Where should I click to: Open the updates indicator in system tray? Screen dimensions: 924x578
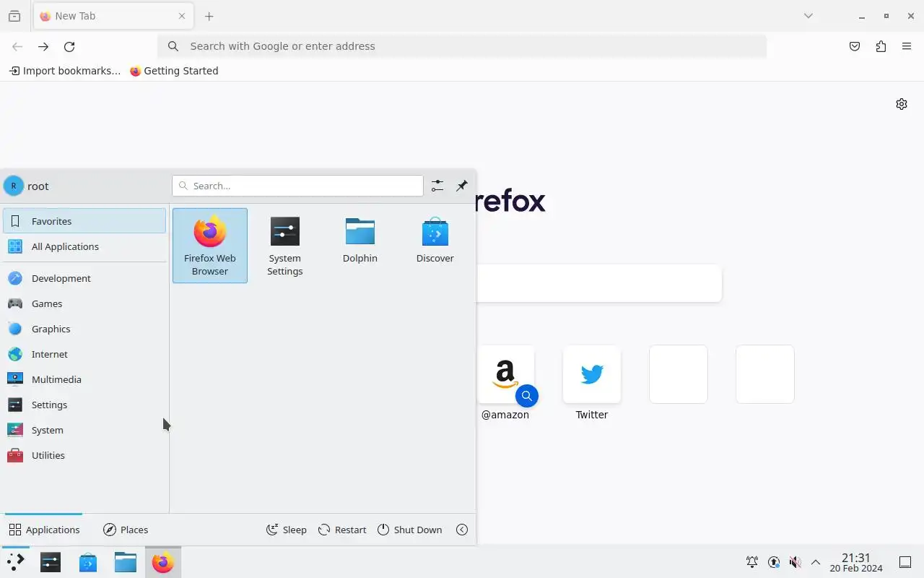pos(774,562)
